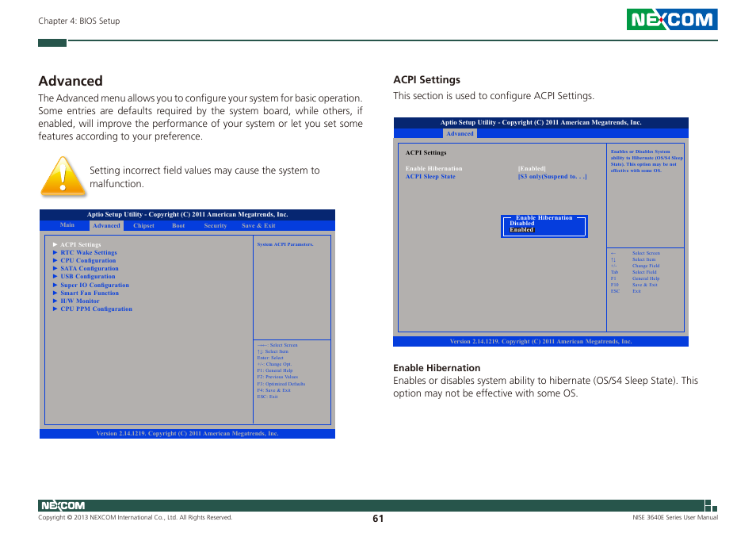Expand the ACPI Settings arrow
This screenshot has height=533, width=756.
coord(55,244)
